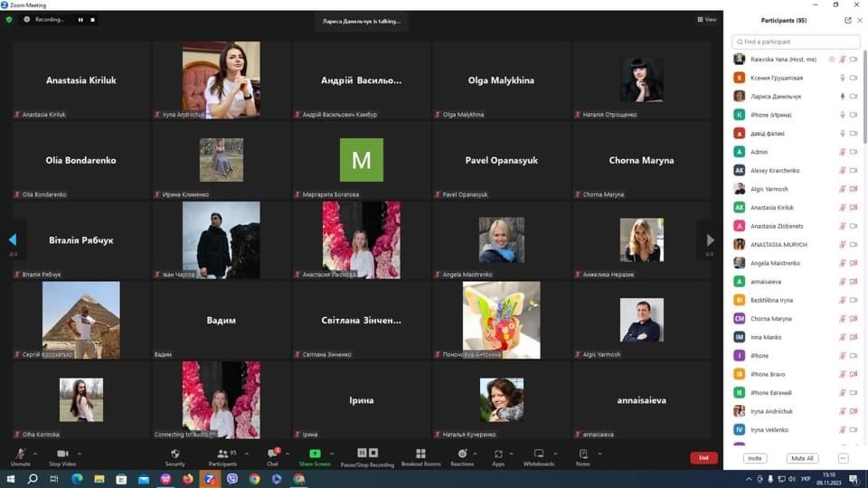Open Breakout Rooms from toolbar
868x488 pixels.
420,454
